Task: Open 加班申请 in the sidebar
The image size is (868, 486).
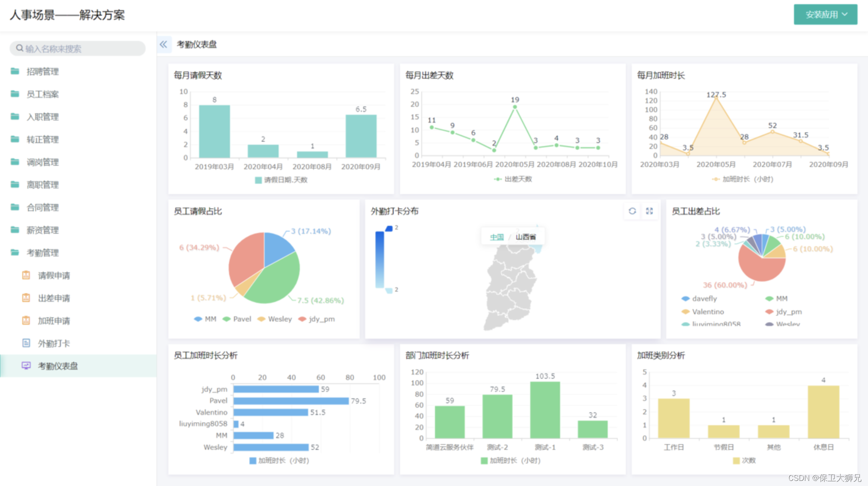Action: [54, 321]
